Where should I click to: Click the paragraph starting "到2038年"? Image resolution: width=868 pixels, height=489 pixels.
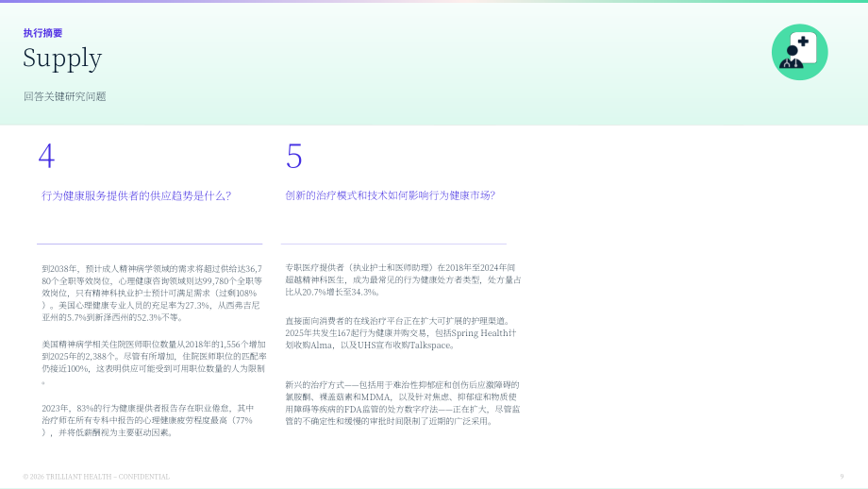152,293
